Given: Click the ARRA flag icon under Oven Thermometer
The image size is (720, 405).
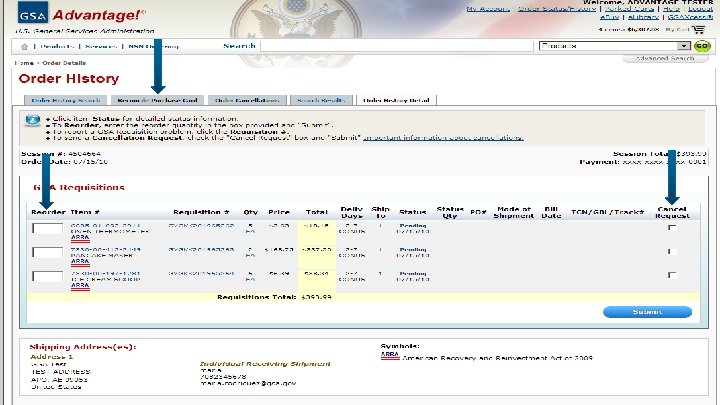Looking at the screenshot, I should coord(80,238).
